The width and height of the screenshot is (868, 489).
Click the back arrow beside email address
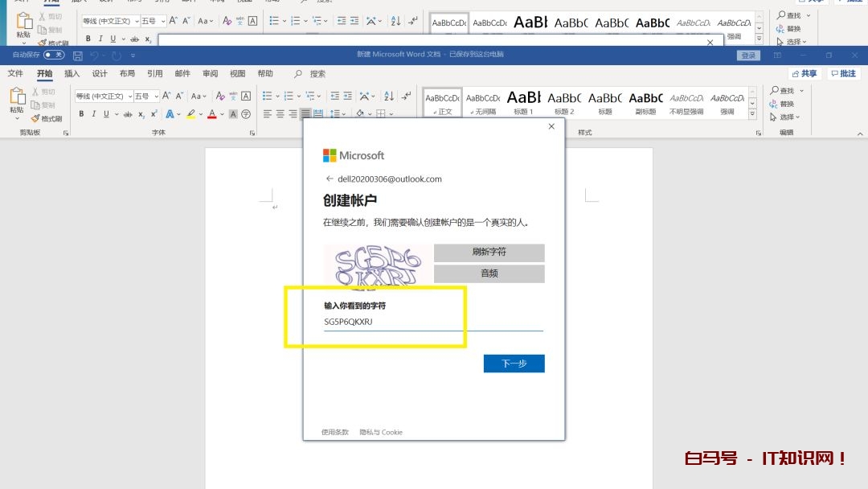point(329,179)
